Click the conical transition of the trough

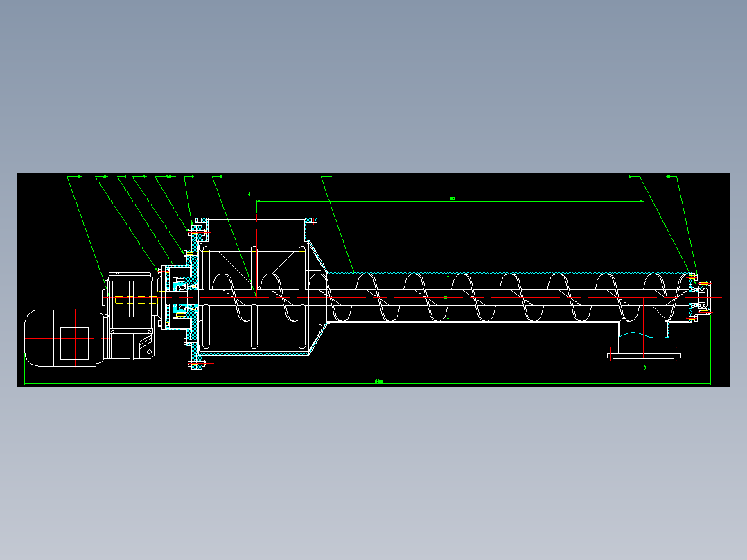(x=318, y=298)
